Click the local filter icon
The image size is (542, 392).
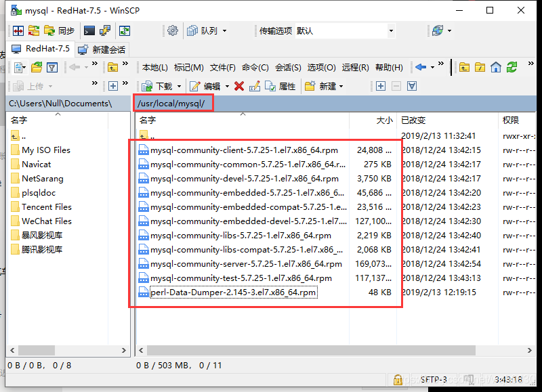52,67
